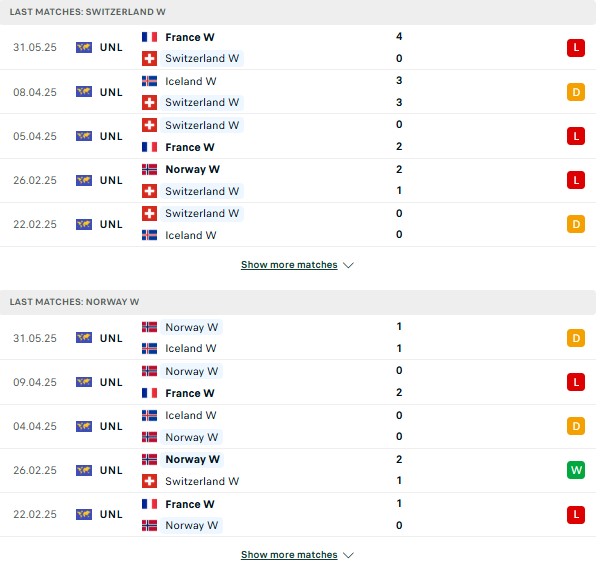The width and height of the screenshot is (601, 572).
Task: Click Iceland flag in the 08.04.25 match
Action: [149, 81]
